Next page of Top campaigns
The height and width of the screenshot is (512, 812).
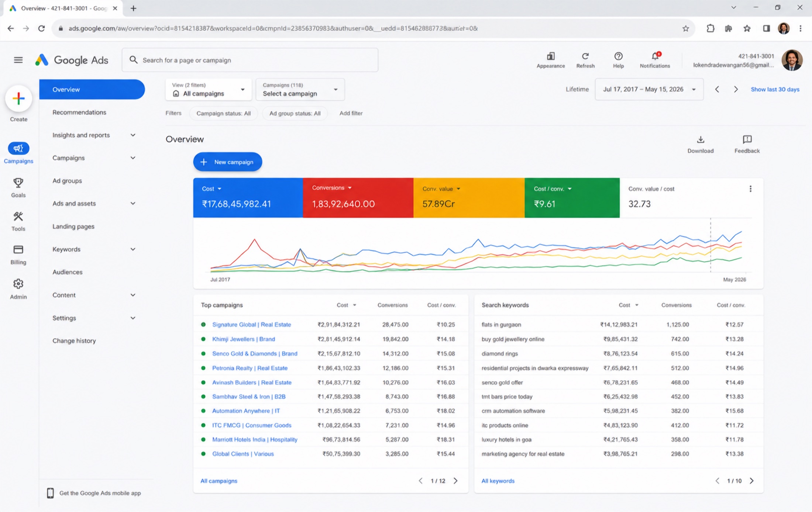pyautogui.click(x=455, y=481)
